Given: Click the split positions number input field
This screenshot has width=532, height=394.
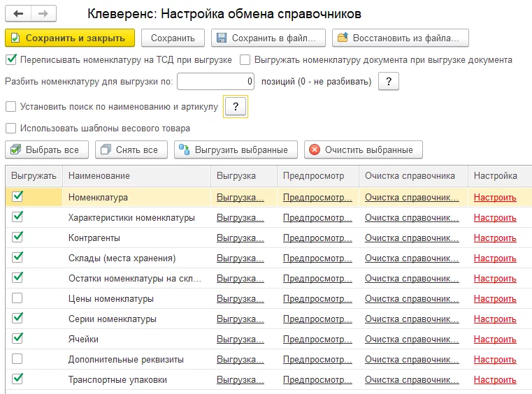Looking at the screenshot, I should [215, 81].
